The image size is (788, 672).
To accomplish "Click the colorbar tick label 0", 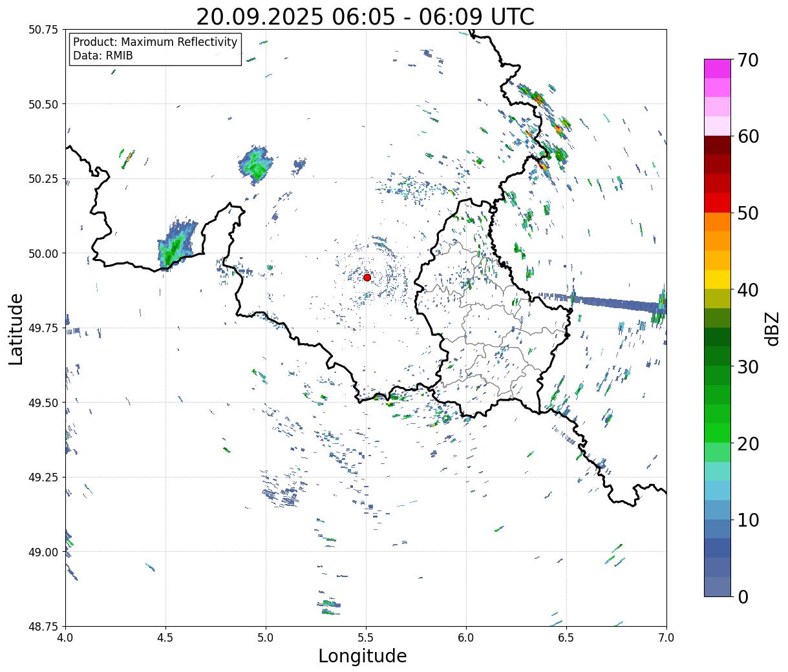I will 743,596.
